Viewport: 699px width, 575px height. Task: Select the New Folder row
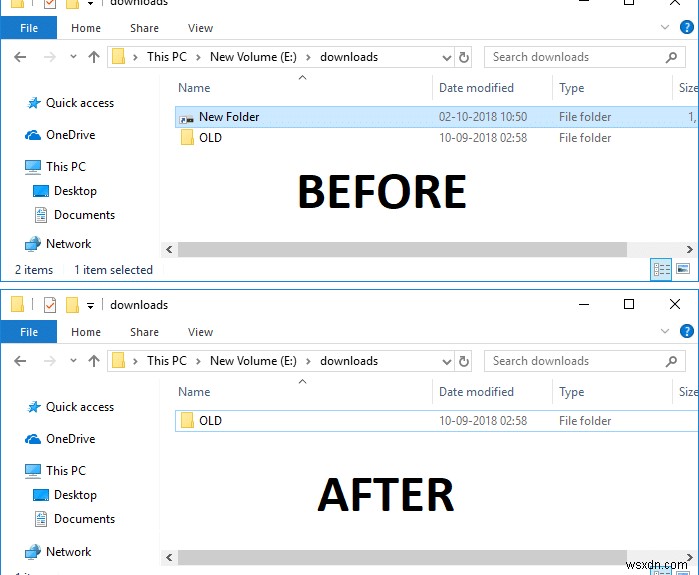(437, 117)
